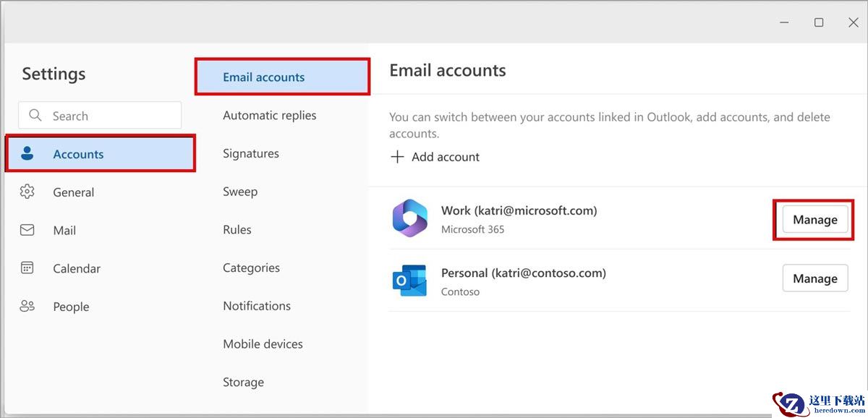Manage the Work katri@microsoft.com account
The height and width of the screenshot is (418, 868).
point(814,220)
